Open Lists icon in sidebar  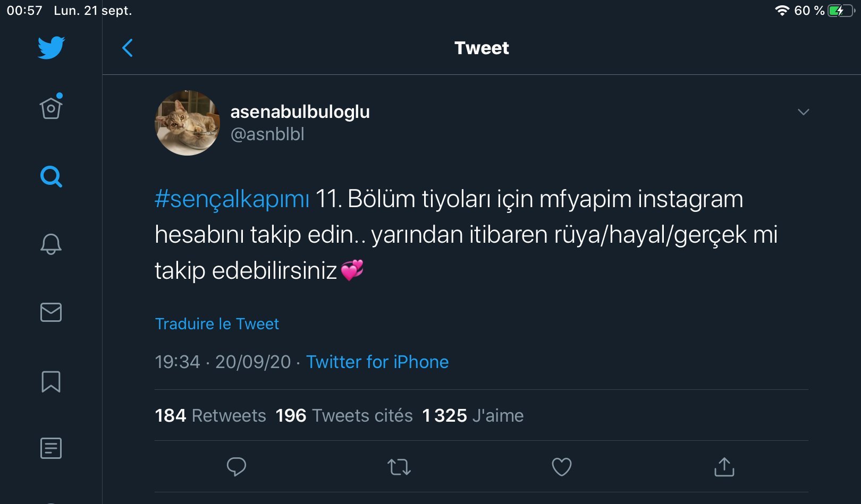point(51,448)
